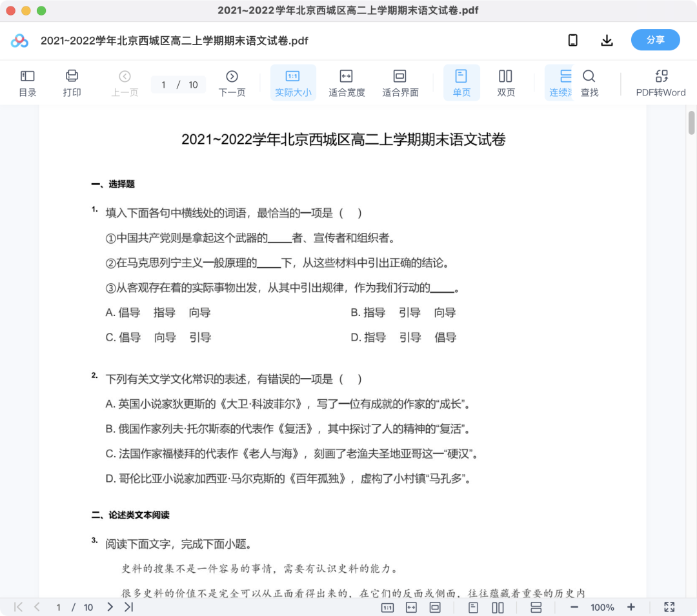Choose double page icon in bottom bar
Screen dimensions: 697x616
coord(498,608)
